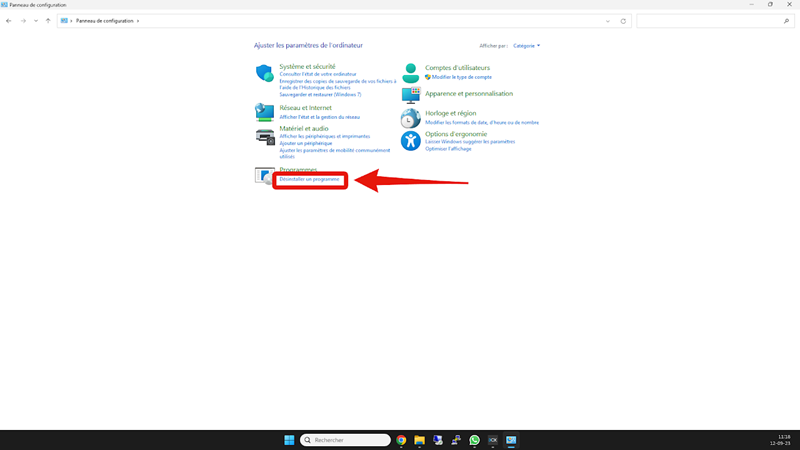The image size is (800, 450).
Task: Click the taskbar Rechercher search box
Action: coord(345,440)
